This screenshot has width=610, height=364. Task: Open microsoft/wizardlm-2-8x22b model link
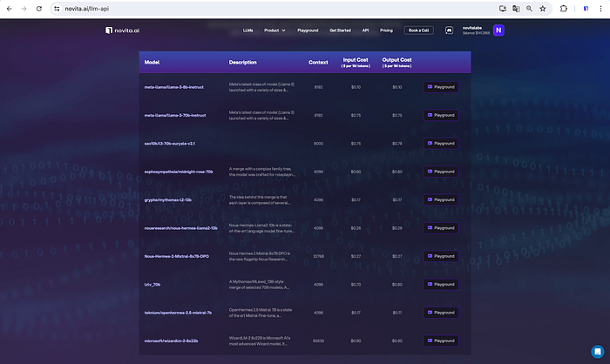coord(171,340)
